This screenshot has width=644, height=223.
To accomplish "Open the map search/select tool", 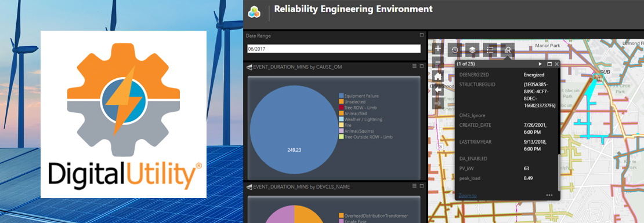I will coord(508,50).
